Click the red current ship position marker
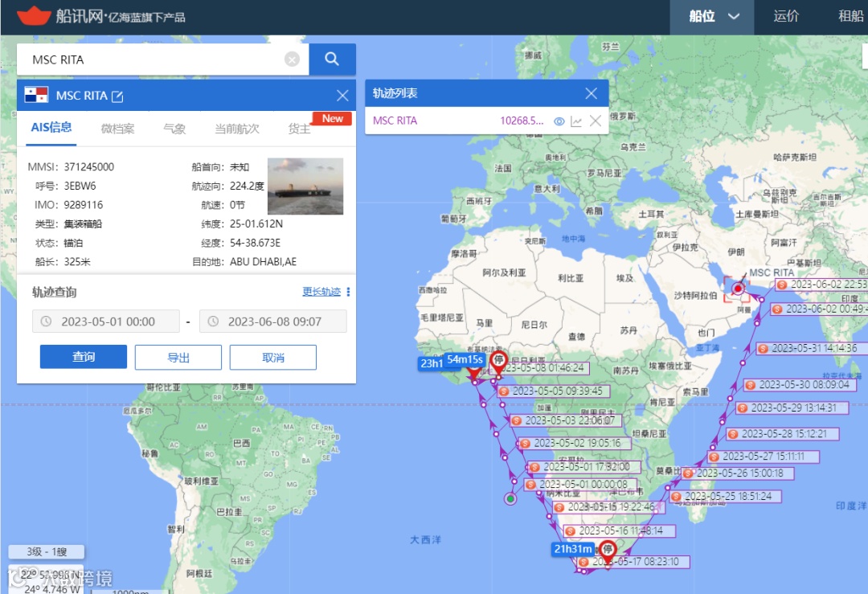The image size is (868, 594). pyautogui.click(x=737, y=289)
